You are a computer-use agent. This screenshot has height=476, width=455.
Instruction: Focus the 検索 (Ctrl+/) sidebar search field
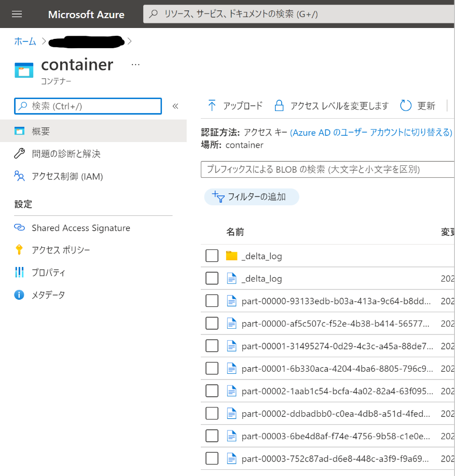(88, 106)
